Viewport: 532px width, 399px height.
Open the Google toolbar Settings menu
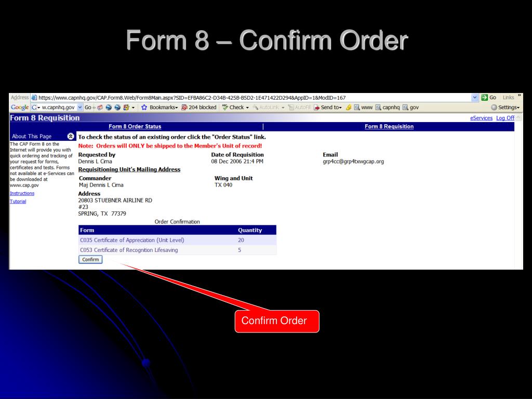pyautogui.click(x=505, y=108)
